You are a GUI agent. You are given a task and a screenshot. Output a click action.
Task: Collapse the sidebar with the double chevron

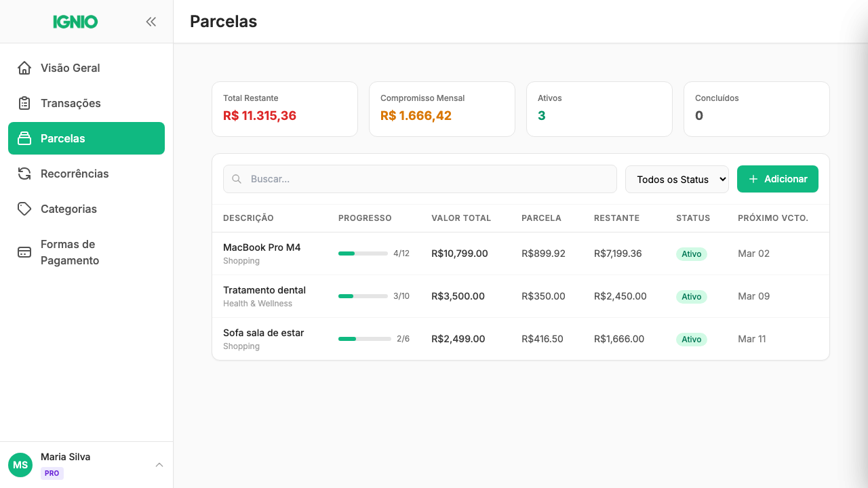pos(151,21)
